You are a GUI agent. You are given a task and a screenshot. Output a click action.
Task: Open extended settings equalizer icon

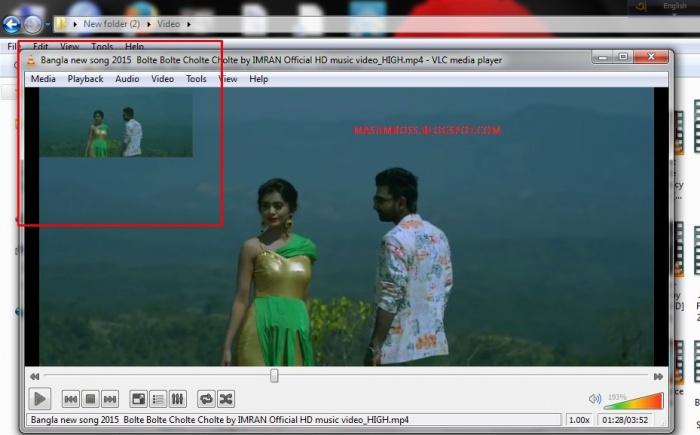coord(178,399)
